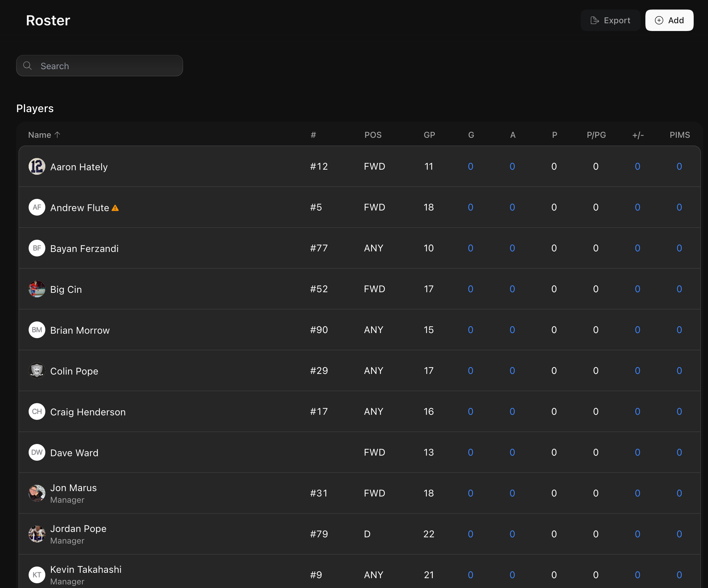708x588 pixels.
Task: Edit Aaron Hately's goals value
Action: (470, 167)
